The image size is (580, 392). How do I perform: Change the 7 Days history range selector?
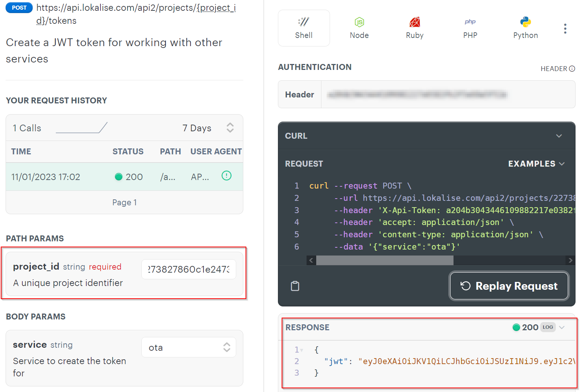point(208,128)
